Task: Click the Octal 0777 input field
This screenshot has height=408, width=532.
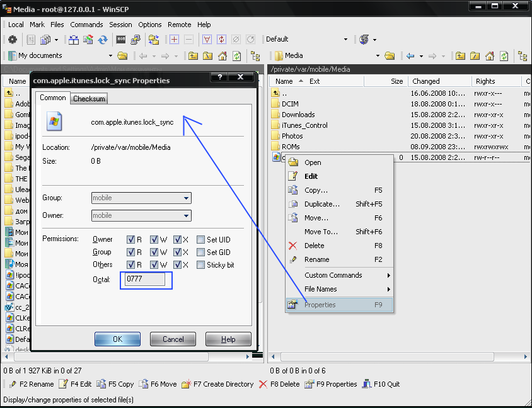Action: click(x=145, y=279)
